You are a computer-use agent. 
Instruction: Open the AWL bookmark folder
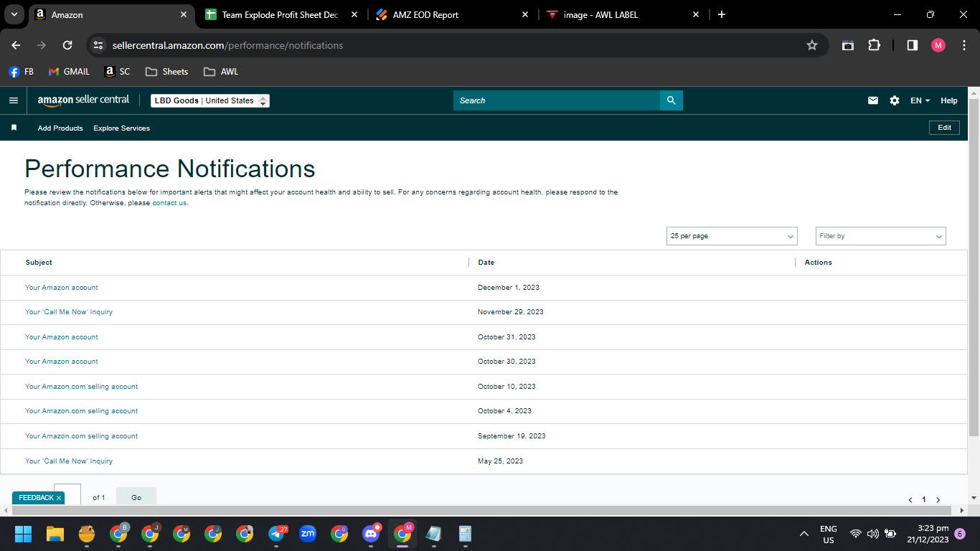click(x=221, y=72)
